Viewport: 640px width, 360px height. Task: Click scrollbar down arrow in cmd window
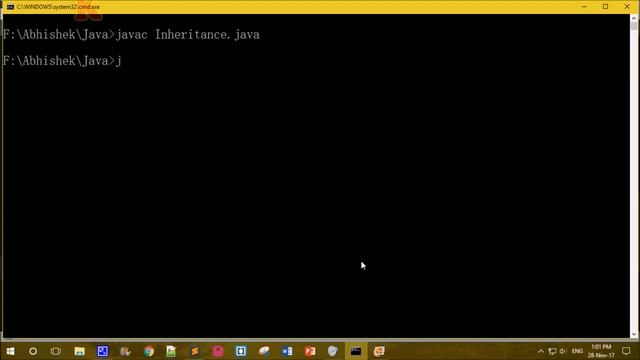pyautogui.click(x=634, y=334)
